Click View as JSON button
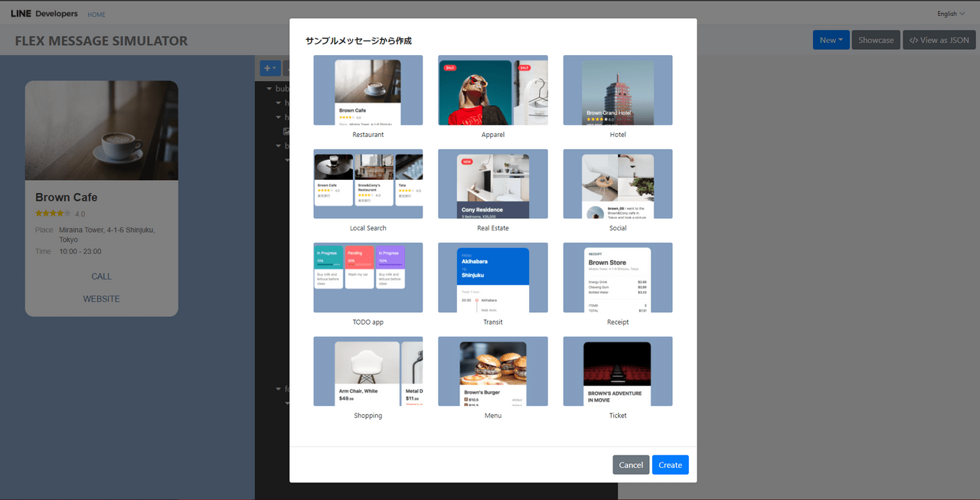 pyautogui.click(x=939, y=40)
